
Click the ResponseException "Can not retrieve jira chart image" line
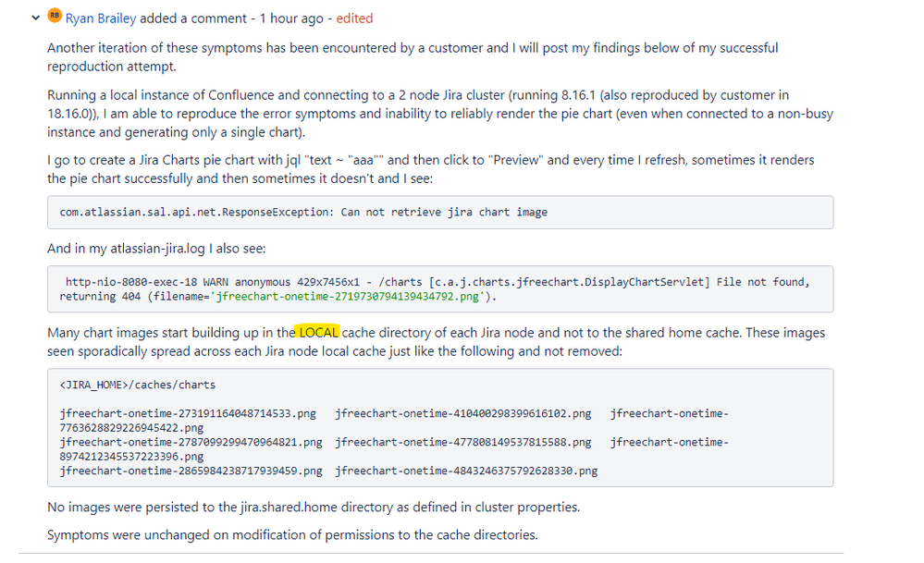coord(303,212)
